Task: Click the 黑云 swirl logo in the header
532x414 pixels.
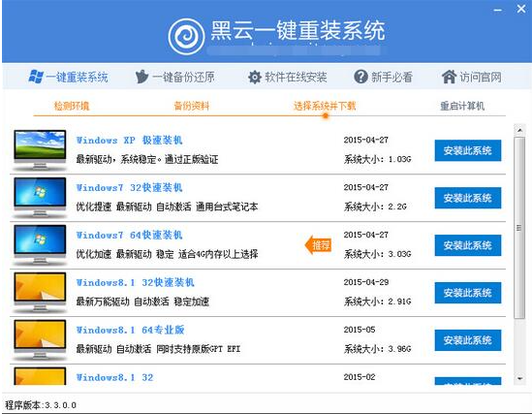Action: coord(186,37)
